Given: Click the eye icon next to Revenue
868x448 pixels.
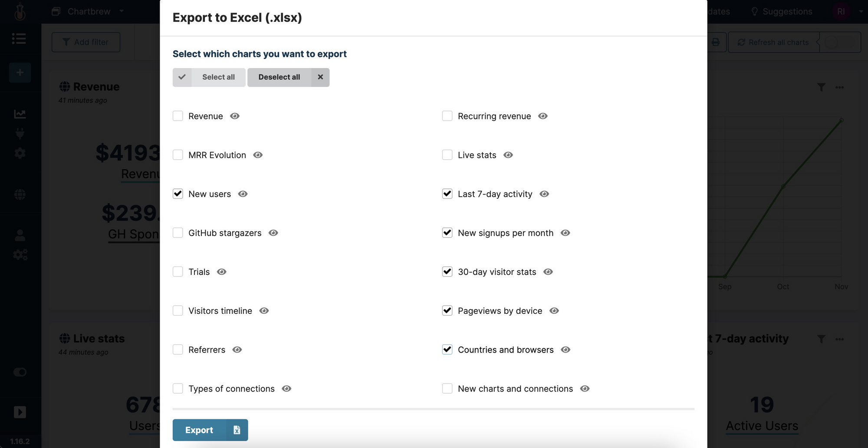Looking at the screenshot, I should 235,116.
